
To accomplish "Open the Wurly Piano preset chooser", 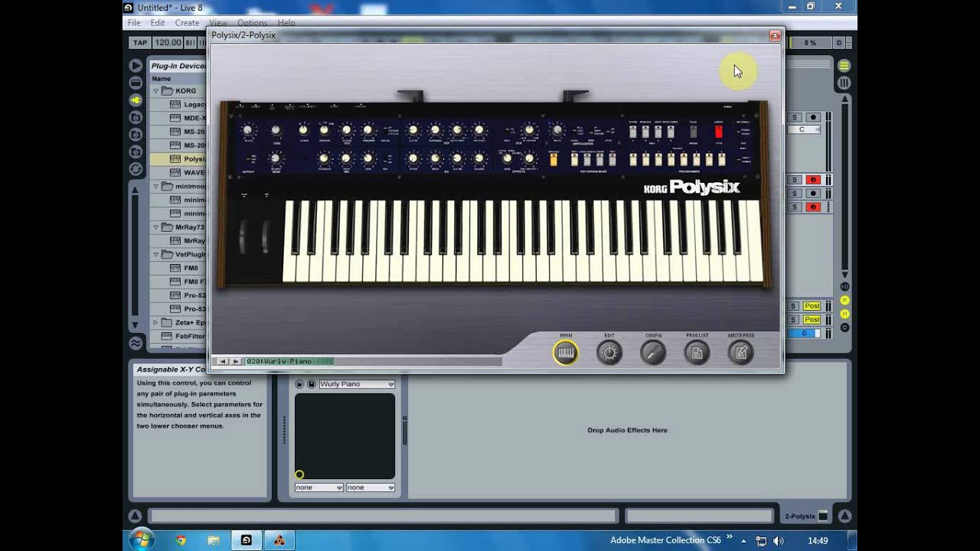I will (357, 384).
